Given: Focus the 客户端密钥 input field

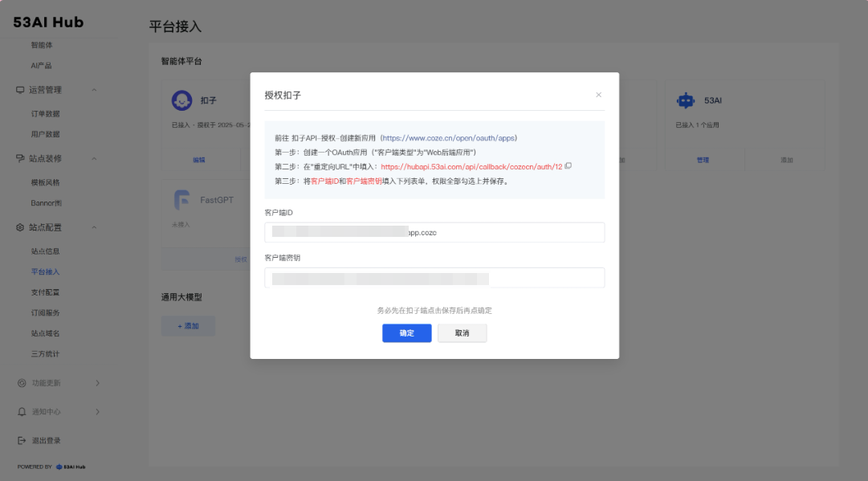Looking at the screenshot, I should pos(434,278).
